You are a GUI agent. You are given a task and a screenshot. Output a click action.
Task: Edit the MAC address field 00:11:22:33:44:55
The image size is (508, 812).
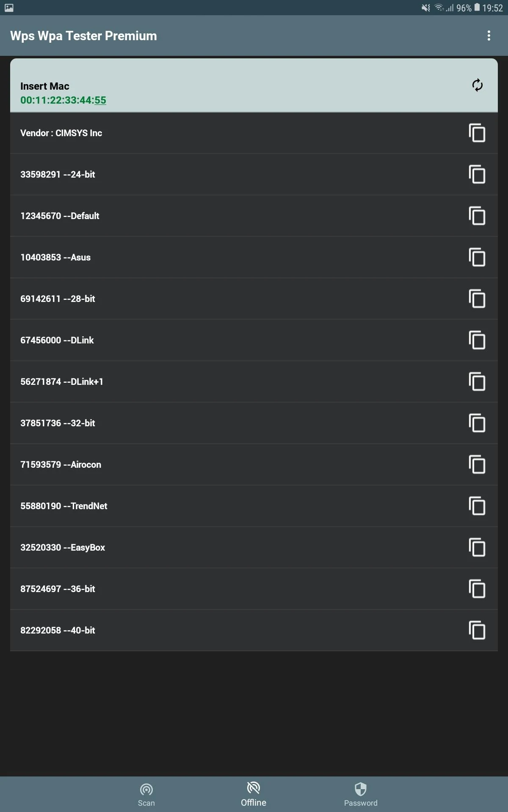coord(63,100)
